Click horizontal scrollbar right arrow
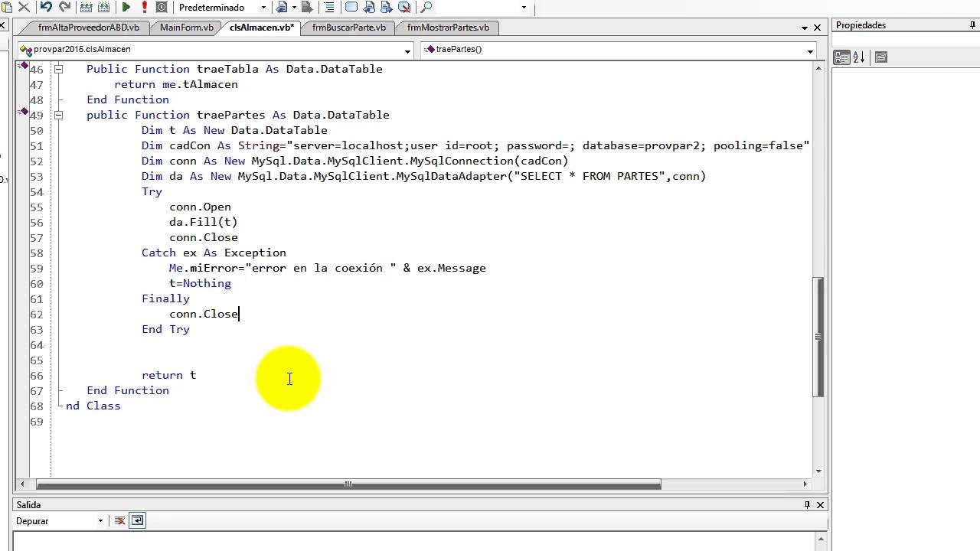 [805, 484]
